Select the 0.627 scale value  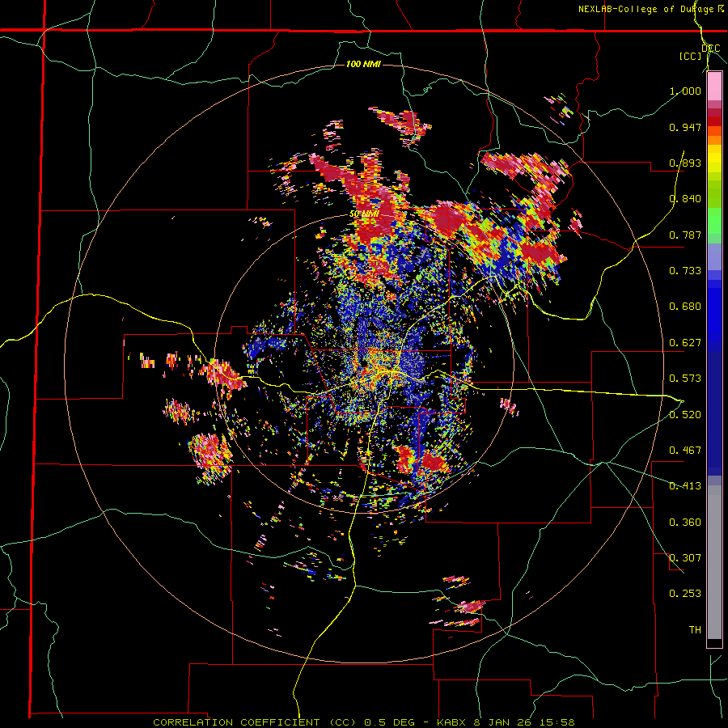tap(685, 343)
